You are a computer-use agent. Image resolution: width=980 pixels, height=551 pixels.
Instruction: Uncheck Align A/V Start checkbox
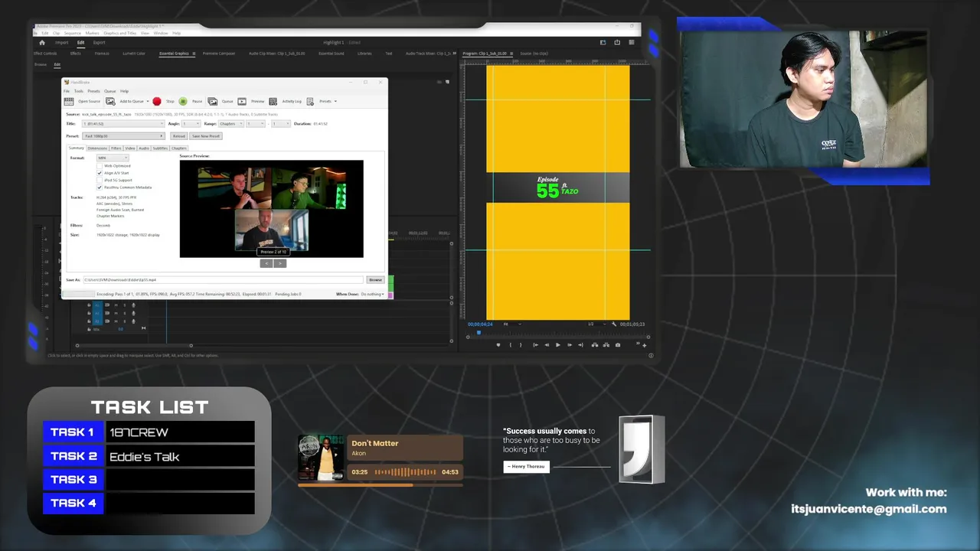pos(100,173)
